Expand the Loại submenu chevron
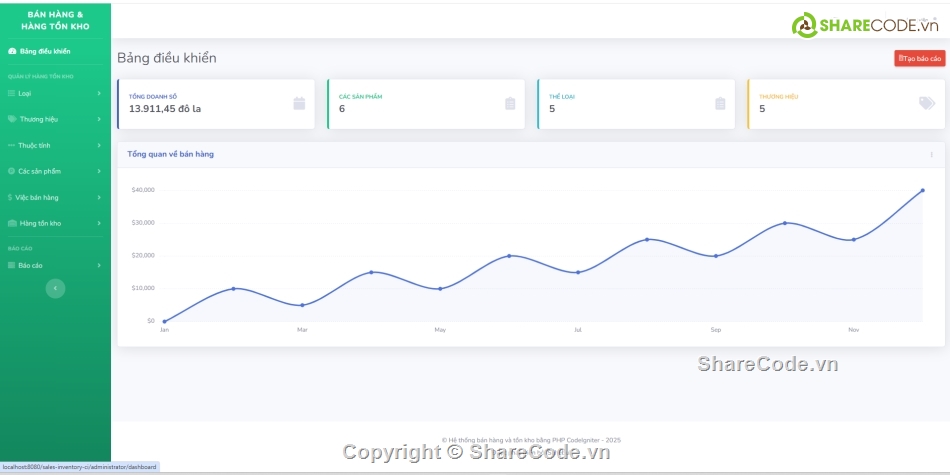950x475 pixels. click(99, 93)
